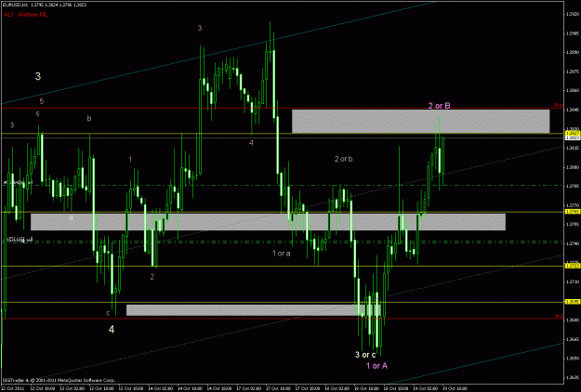Click the 1.3845 value on the price axis

pos(573,110)
